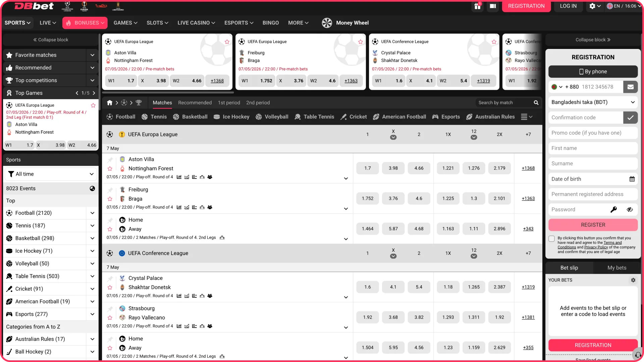Image resolution: width=644 pixels, height=362 pixels.
Task: Go to next Top Games slide
Action: tap(94, 93)
